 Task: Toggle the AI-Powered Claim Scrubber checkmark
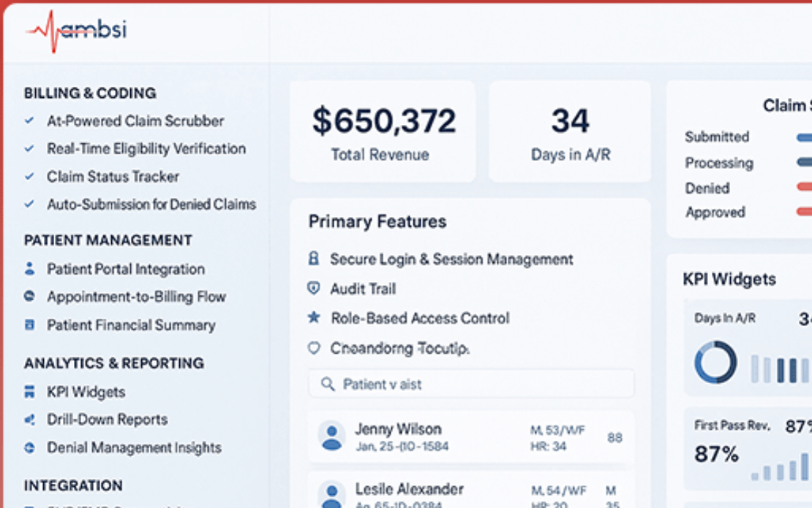(x=29, y=121)
